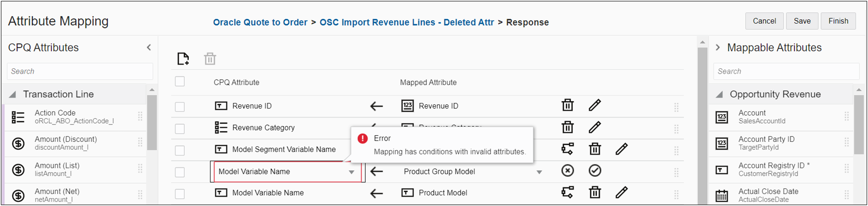Open OSC Import Revenue Lines breadcrumb link

click(x=407, y=22)
